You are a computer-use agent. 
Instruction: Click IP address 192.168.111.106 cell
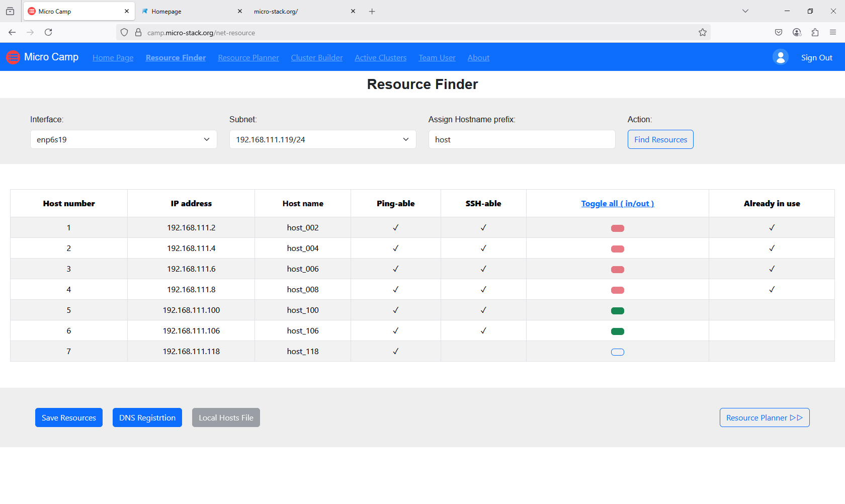coord(191,331)
